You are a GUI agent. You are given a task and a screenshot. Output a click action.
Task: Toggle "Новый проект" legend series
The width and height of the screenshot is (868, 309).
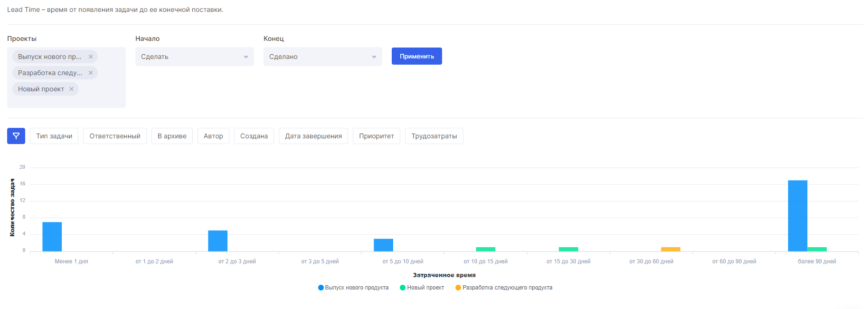(422, 288)
